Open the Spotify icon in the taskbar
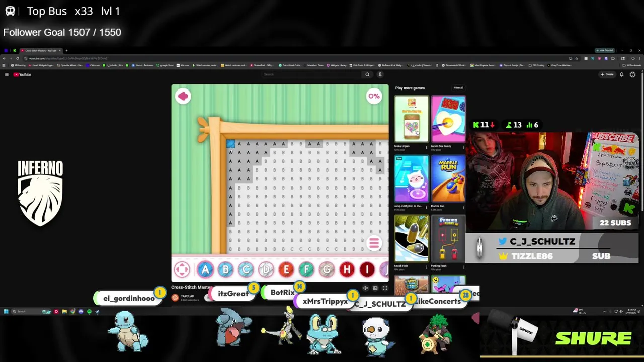644x362 pixels. click(x=89, y=312)
